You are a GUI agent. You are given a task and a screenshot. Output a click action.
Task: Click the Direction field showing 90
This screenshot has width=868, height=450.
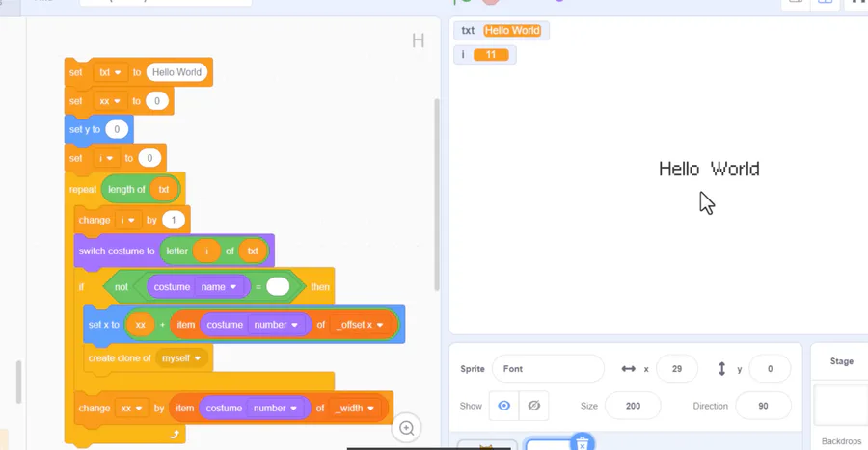(763, 406)
